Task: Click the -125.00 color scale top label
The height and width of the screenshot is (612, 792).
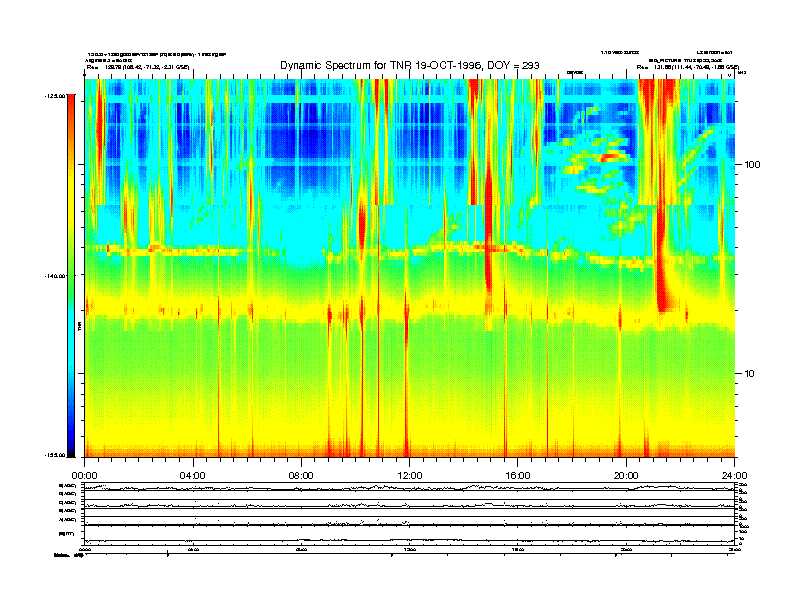Action: pyautogui.click(x=55, y=95)
